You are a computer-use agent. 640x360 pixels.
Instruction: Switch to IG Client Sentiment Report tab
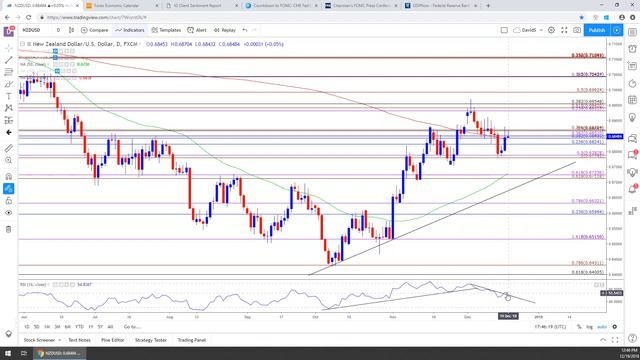pyautogui.click(x=202, y=6)
